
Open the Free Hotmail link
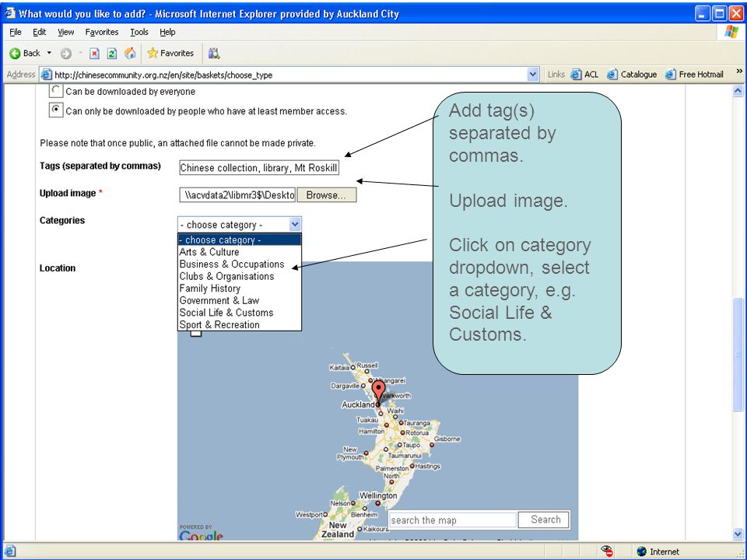(x=694, y=75)
